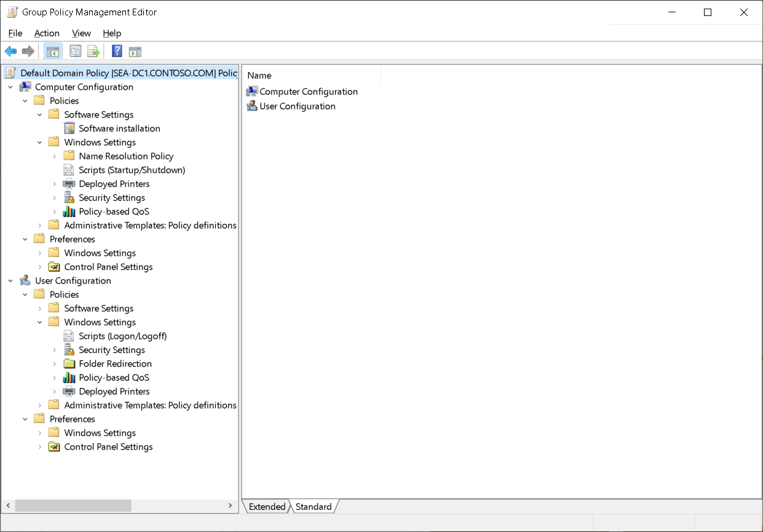Select the Name Resolution Policy node

pos(125,156)
